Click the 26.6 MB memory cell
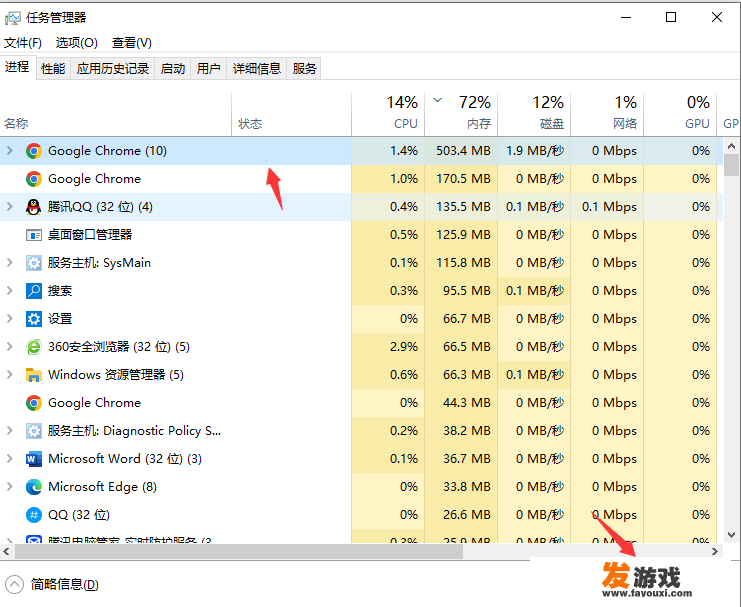 point(461,514)
